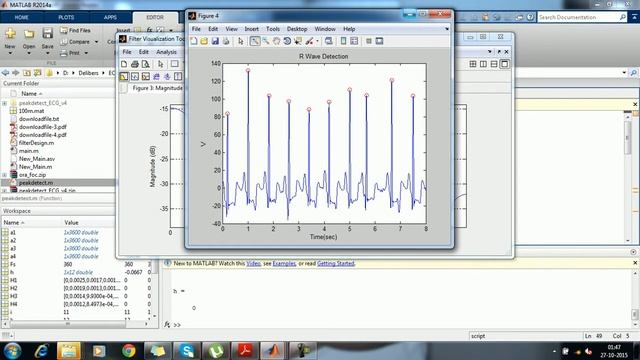Viewport: 640px width, 360px height.
Task: Click Group Delay icon in Filter Visualization Tool
Action: (x=156, y=76)
